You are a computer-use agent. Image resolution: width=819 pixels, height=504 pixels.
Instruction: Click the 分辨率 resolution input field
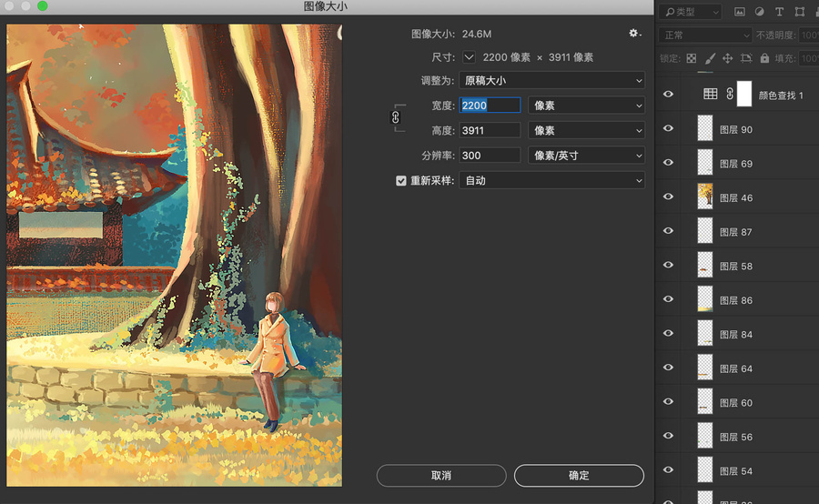(x=490, y=156)
